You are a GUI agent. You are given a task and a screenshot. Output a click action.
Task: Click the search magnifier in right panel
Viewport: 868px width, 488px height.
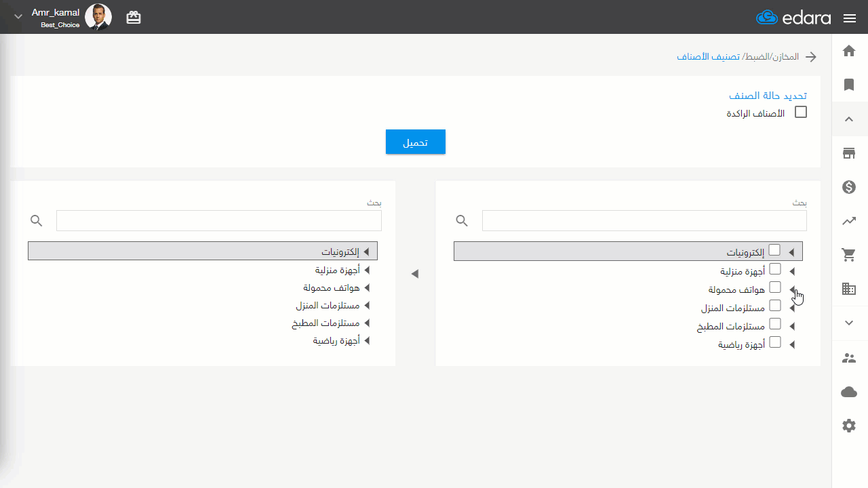pyautogui.click(x=462, y=221)
